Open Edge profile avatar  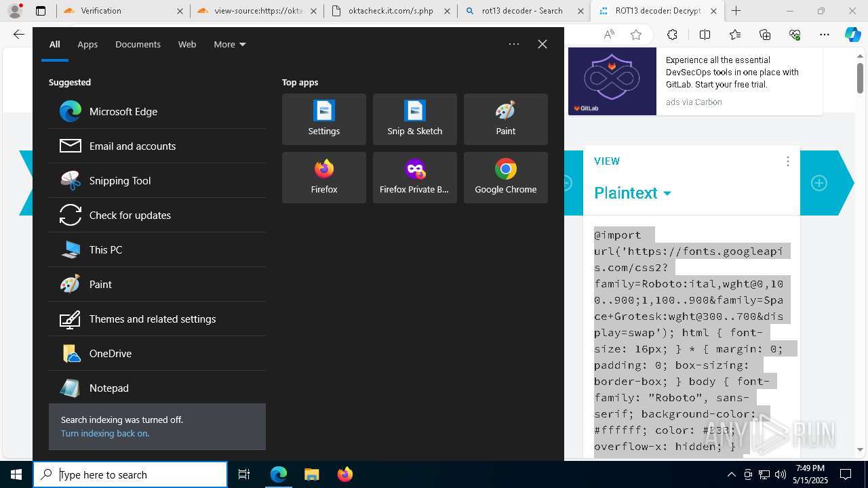[x=15, y=11]
